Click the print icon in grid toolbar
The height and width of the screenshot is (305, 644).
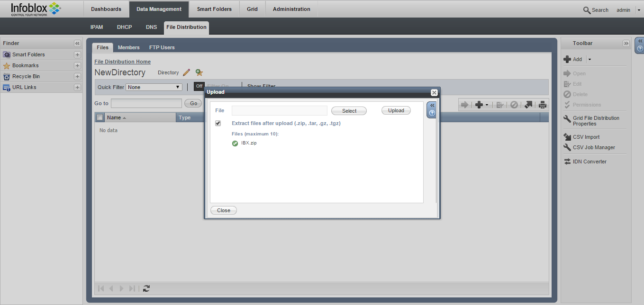[542, 105]
